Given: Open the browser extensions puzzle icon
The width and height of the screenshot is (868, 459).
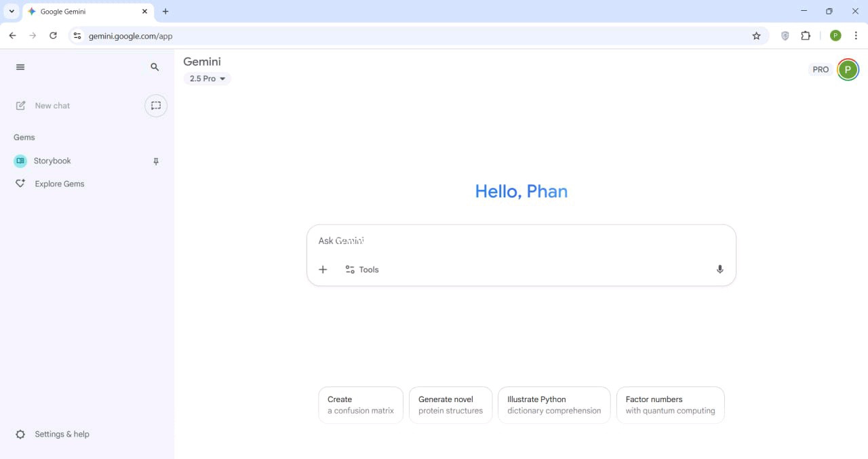Looking at the screenshot, I should coord(806,36).
